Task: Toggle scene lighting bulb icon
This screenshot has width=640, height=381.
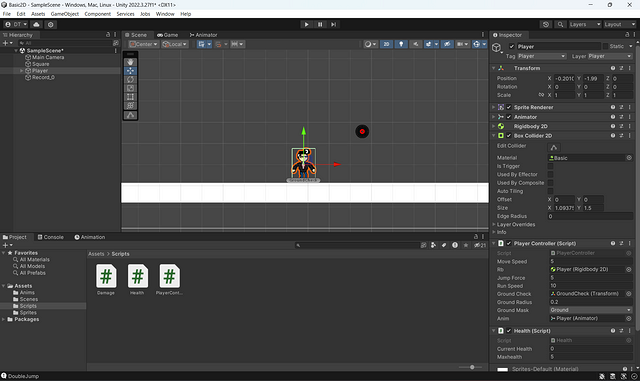Action: [401, 44]
